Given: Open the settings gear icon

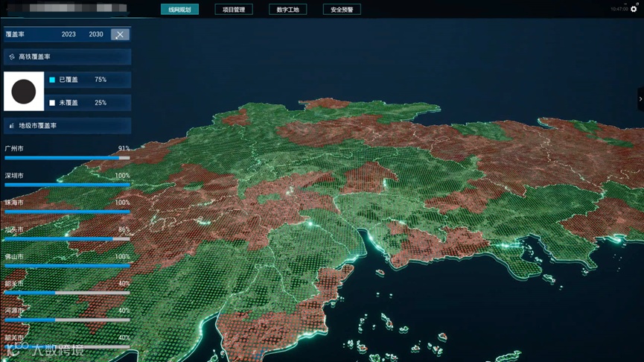Looking at the screenshot, I should click(634, 9).
